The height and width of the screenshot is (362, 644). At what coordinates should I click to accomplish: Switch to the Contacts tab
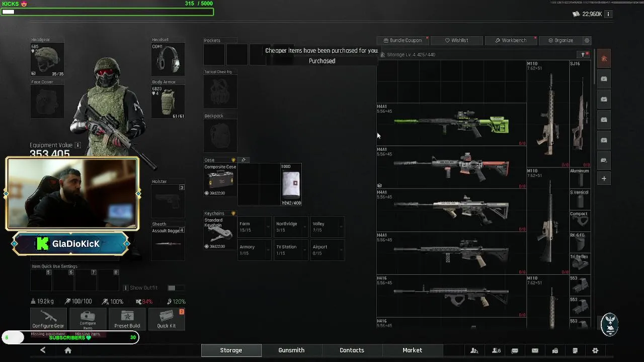[352, 350]
